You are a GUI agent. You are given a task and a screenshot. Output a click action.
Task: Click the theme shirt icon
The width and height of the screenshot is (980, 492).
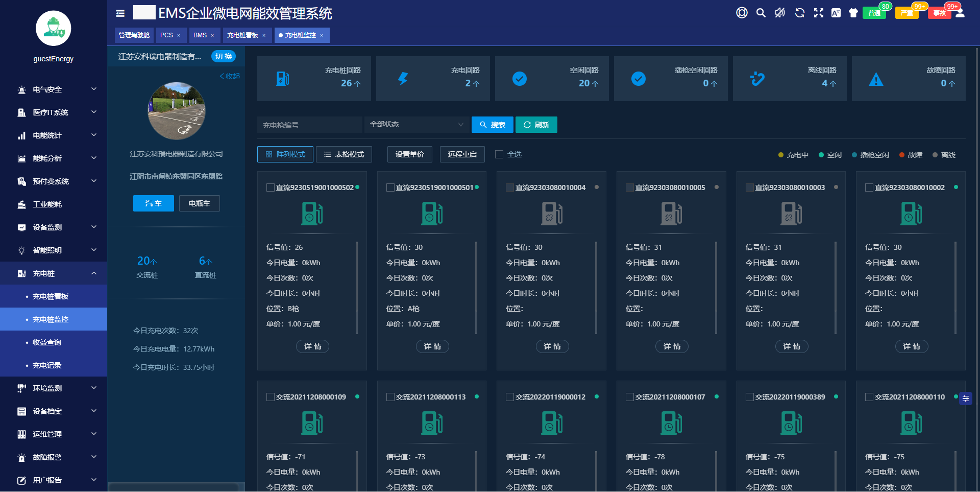point(853,13)
